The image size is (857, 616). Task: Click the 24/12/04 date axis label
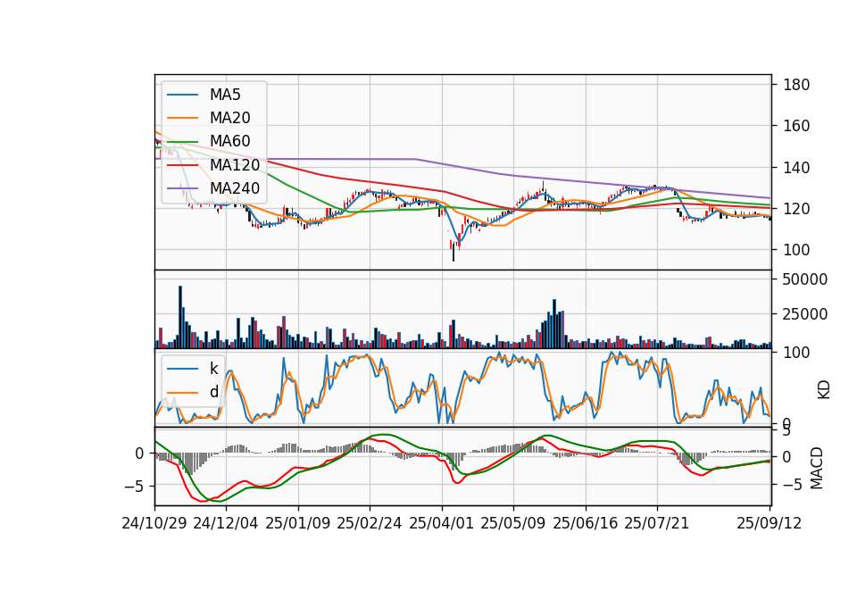[226, 523]
